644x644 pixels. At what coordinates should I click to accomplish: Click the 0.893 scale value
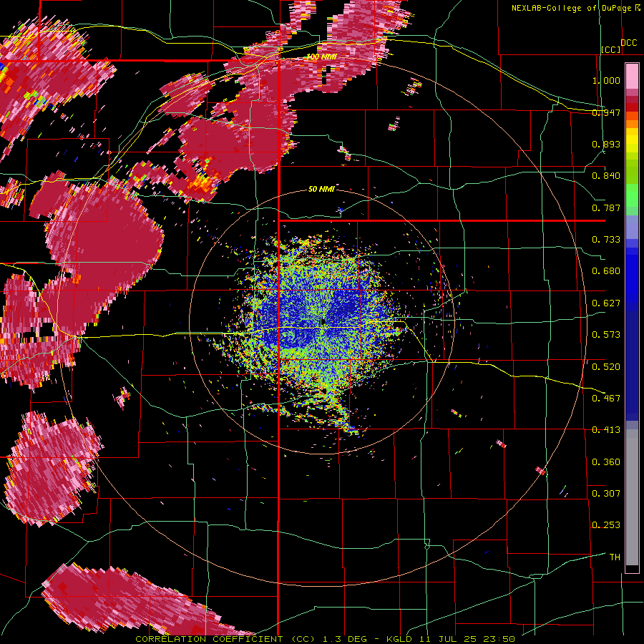pos(606,144)
